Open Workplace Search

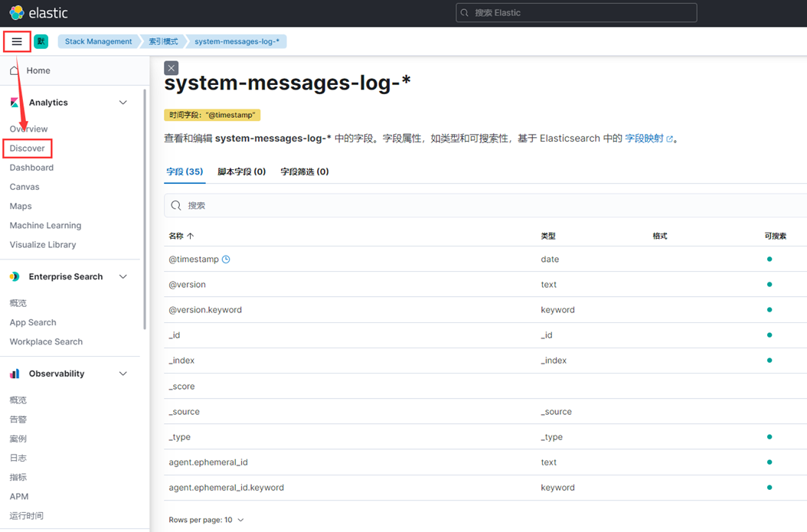click(x=46, y=341)
